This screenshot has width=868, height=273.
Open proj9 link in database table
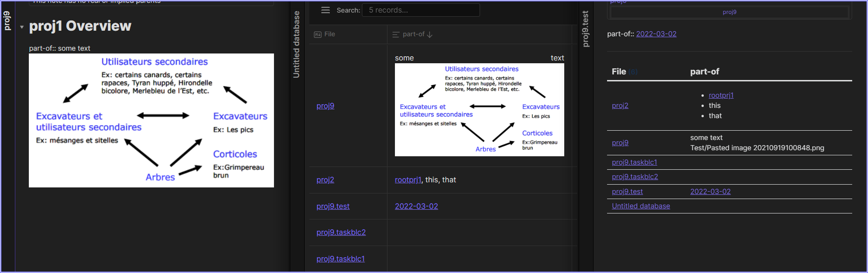(326, 106)
